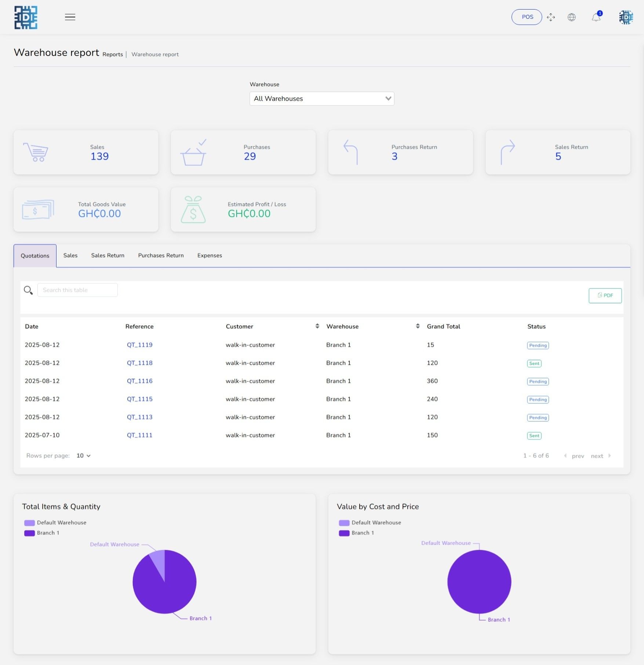644x665 pixels.
Task: Open quotation QT_1115
Action: (x=139, y=399)
